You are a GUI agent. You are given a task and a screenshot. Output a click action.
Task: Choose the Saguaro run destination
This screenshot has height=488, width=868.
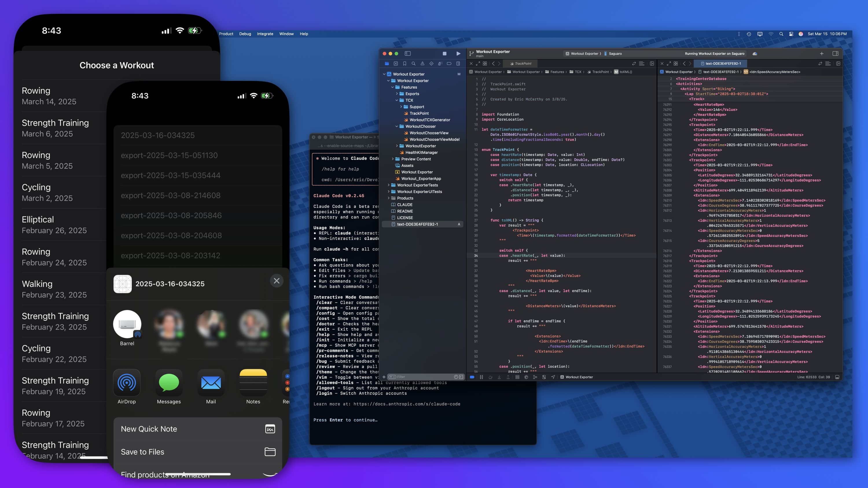tap(613, 53)
